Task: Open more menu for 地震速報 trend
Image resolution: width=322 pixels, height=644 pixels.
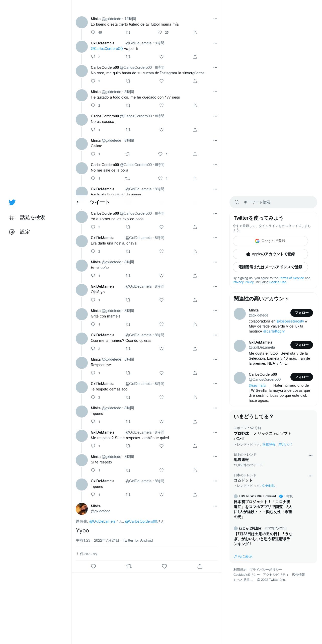Action: tap(310, 455)
